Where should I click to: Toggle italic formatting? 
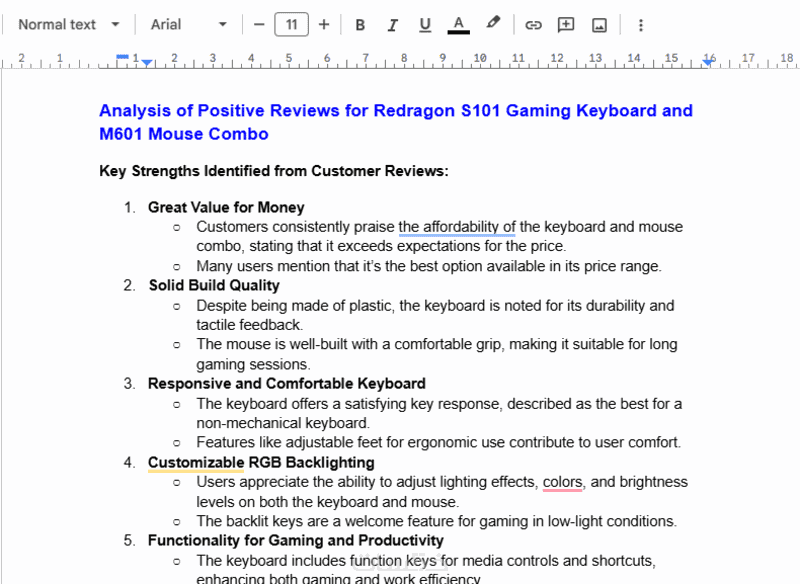click(392, 24)
